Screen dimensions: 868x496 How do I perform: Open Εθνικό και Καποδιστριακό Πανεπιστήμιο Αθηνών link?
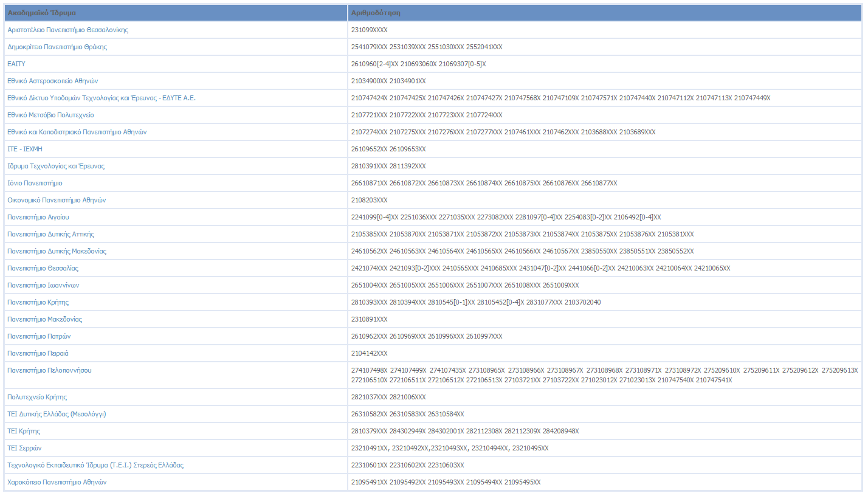[77, 132]
